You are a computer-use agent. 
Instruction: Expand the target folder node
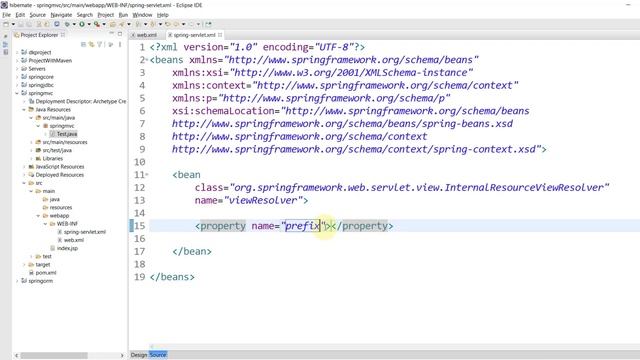pos(24,264)
